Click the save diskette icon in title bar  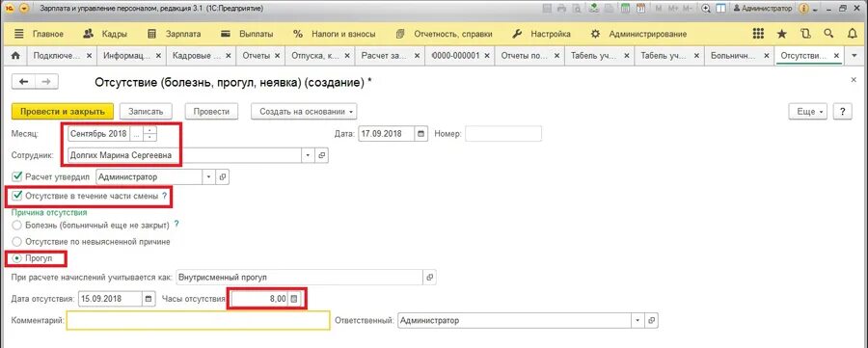(547, 9)
